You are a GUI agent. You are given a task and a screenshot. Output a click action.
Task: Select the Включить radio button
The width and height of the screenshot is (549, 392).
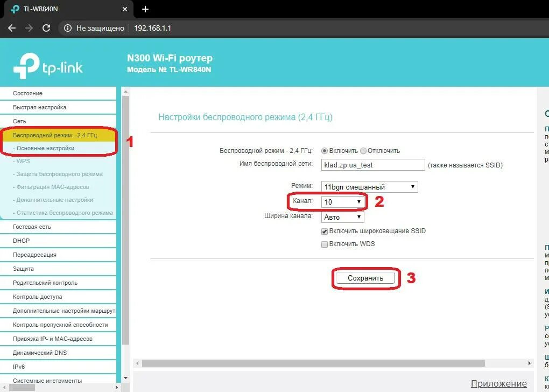(x=324, y=151)
